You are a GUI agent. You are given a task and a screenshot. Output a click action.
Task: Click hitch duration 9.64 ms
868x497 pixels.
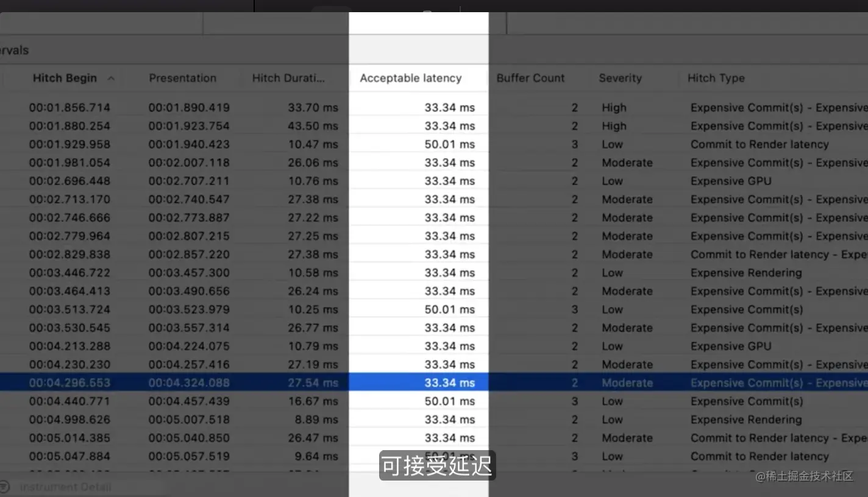point(316,456)
